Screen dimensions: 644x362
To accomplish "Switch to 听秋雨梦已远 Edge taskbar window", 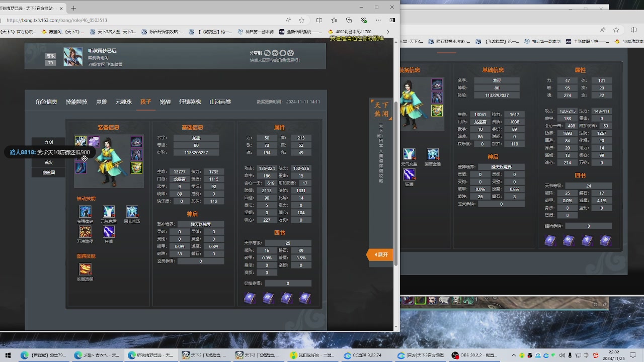I will point(151,355).
